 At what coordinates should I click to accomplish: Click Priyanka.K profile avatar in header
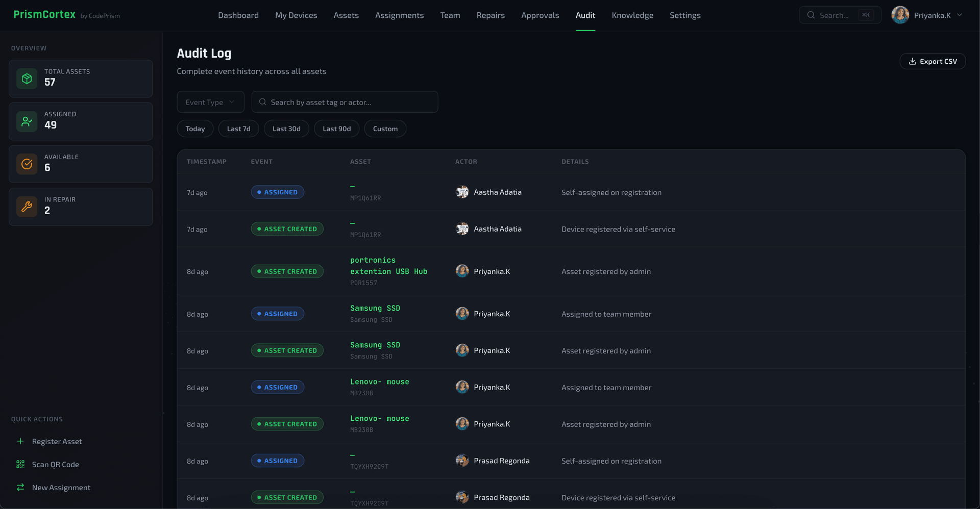pyautogui.click(x=900, y=15)
